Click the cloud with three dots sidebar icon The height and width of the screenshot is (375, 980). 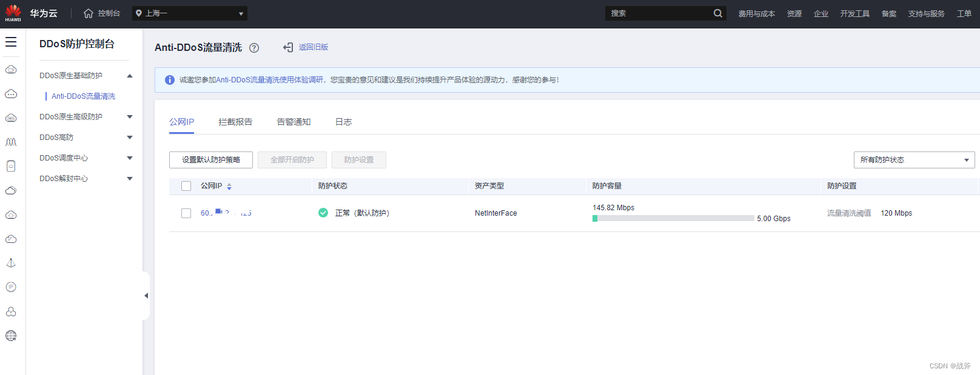pyautogui.click(x=11, y=94)
